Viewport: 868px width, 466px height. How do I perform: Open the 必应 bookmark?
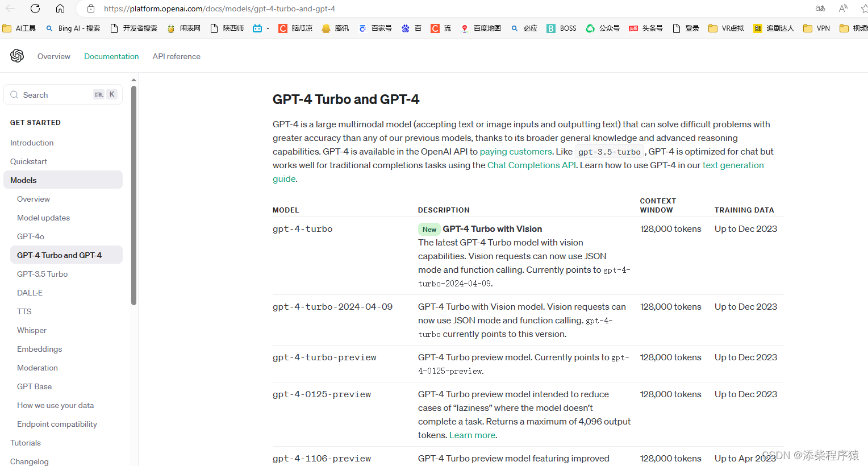[x=524, y=28]
